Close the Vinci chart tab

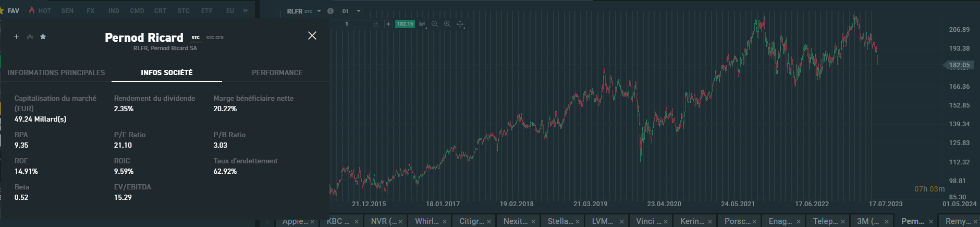(x=666, y=222)
